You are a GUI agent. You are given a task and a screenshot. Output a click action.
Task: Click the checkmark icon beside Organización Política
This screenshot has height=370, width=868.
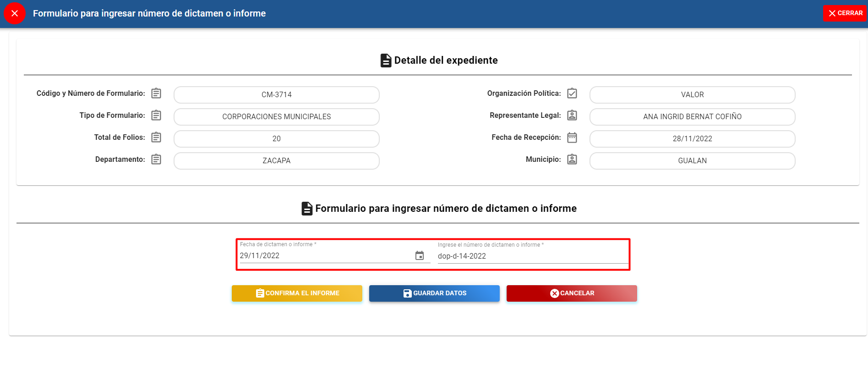pos(572,94)
